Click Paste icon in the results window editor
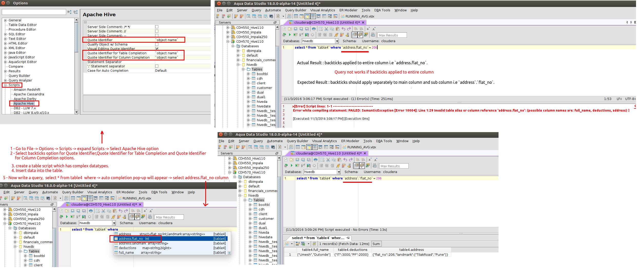Image resolution: width=644 pixels, height=274 pixels. point(339,160)
